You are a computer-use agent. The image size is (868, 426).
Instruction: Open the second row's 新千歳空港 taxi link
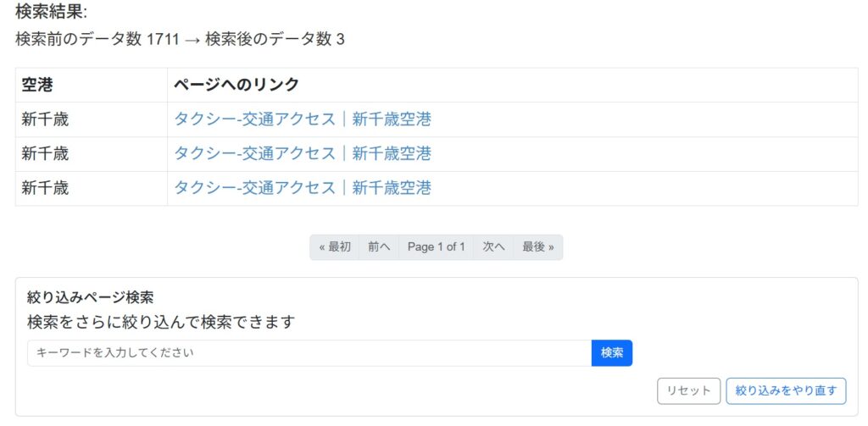coord(303,153)
